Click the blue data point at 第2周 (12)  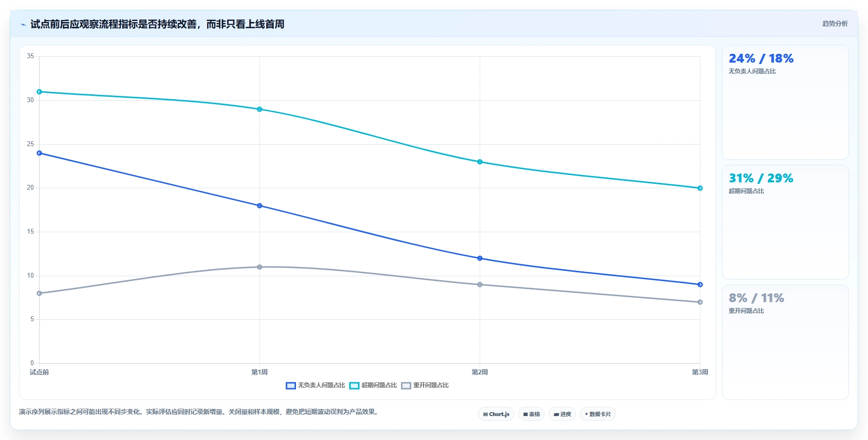pyautogui.click(x=480, y=258)
